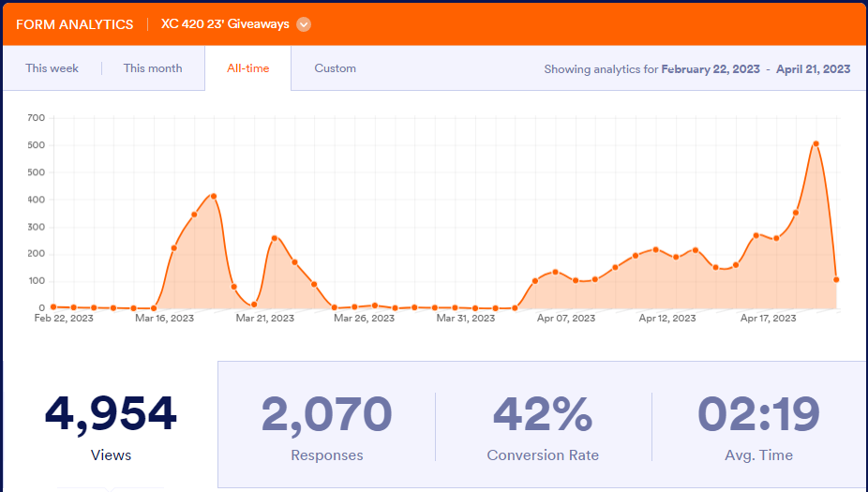Select the 02:19 Avg. Time metric
Screen dimensions: 868x492
point(758,426)
